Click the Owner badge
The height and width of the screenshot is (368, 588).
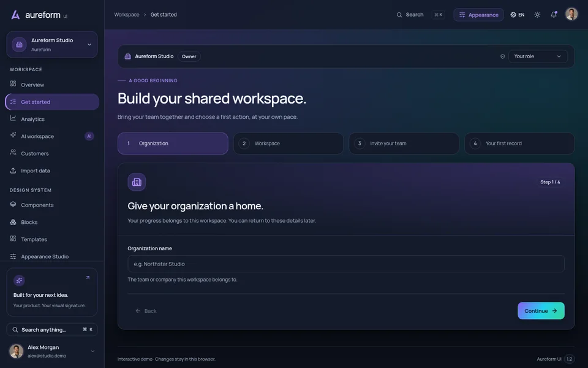[x=189, y=56]
